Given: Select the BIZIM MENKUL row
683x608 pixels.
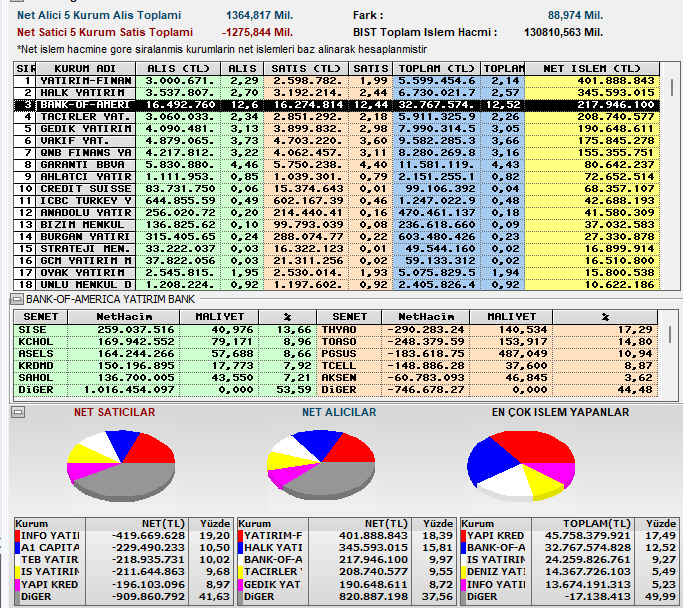Looking at the screenshot, I should point(336,225).
